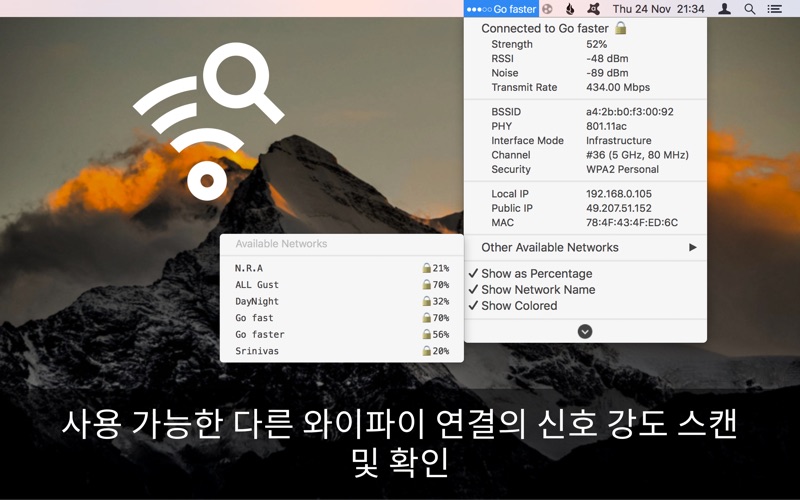Click the Connected to Go faster header
Viewport: 800px width, 500px height.
(544, 29)
